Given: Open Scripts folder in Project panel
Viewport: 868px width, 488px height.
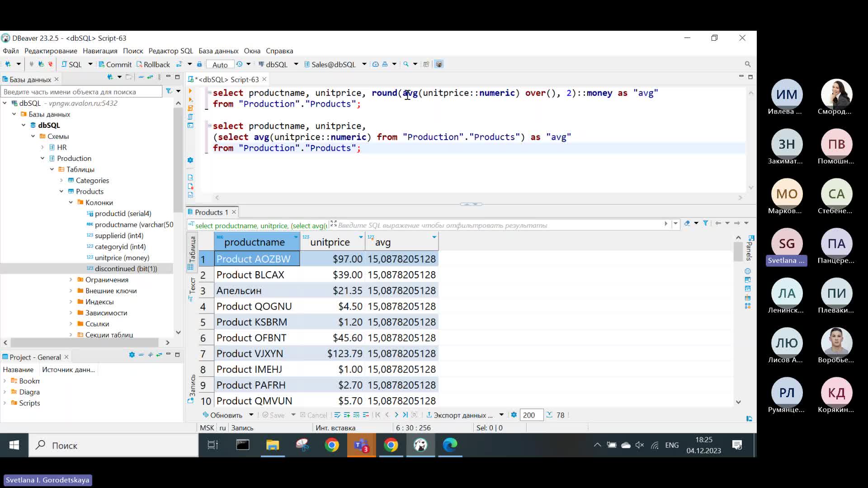Looking at the screenshot, I should 29,403.
